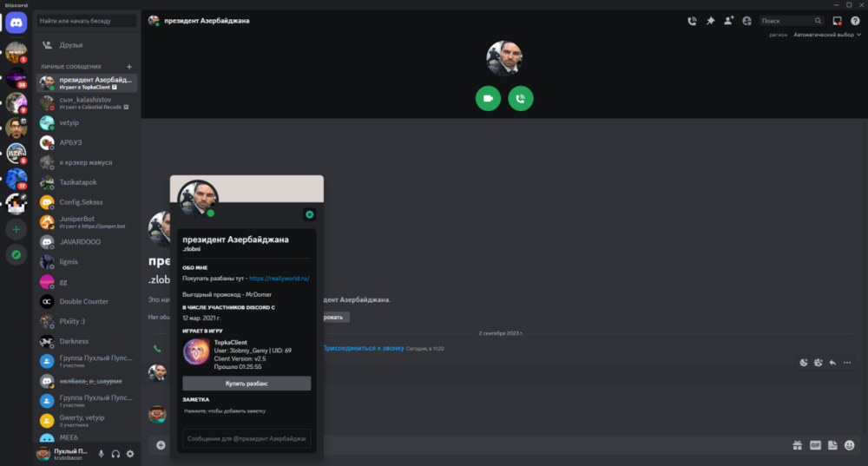868x466 pixels.
Task: Click large avatar in call header
Action: click(503, 58)
